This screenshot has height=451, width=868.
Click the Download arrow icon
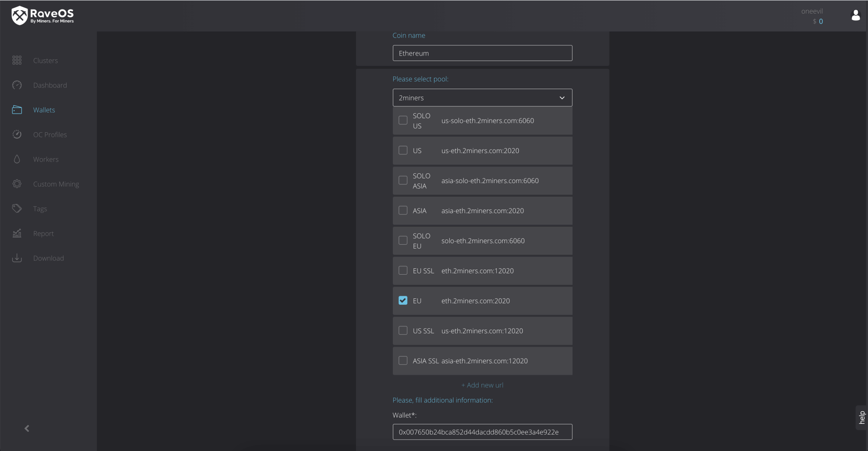click(x=17, y=258)
